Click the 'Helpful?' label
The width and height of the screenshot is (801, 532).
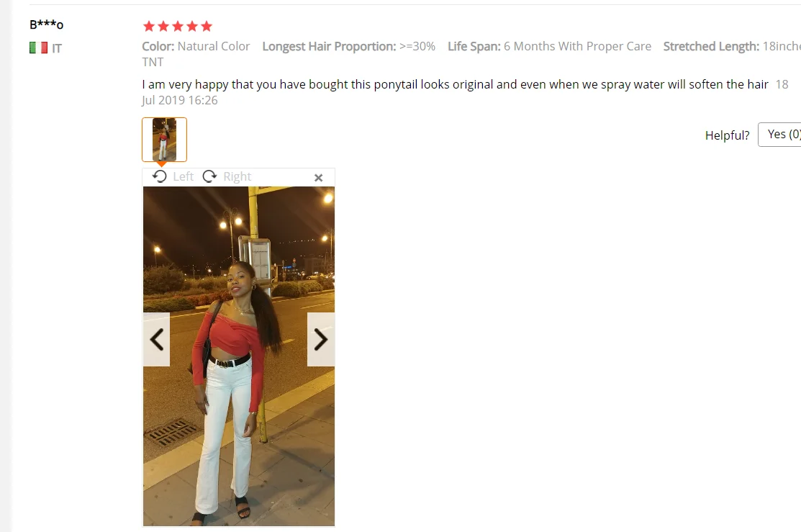pos(727,135)
